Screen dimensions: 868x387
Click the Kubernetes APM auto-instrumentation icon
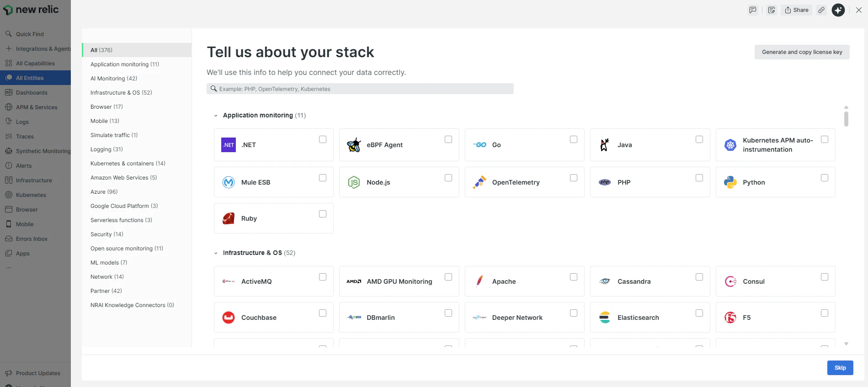(730, 145)
